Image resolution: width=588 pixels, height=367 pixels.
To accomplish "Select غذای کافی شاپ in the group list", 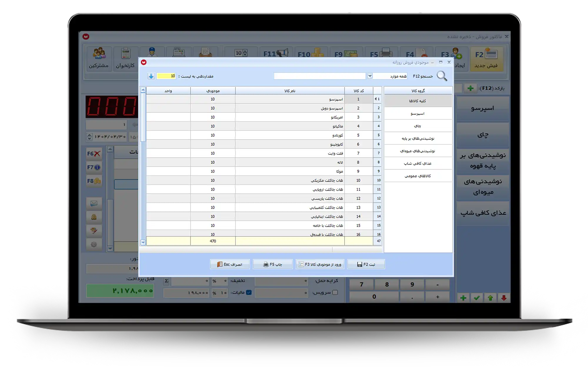I will 418,163.
